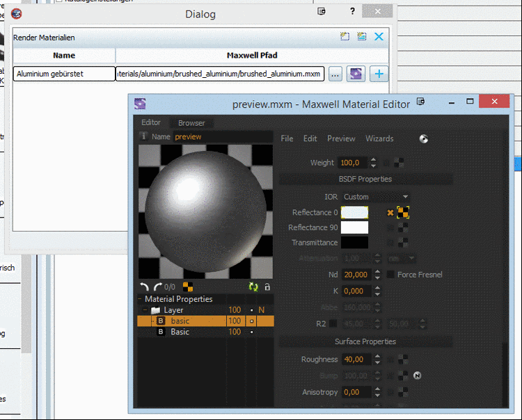Click the blue plus add-material button
The width and height of the screenshot is (522, 420).
(x=379, y=74)
